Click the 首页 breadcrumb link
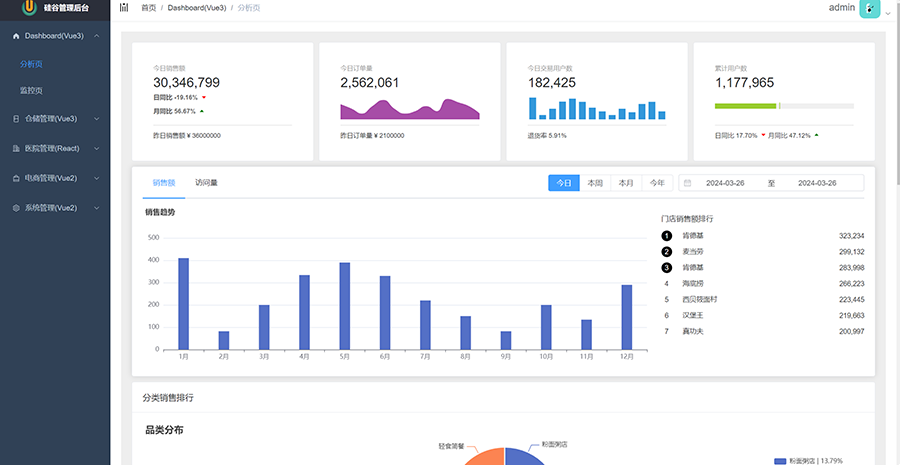Viewport: 900px width, 465px height. tap(149, 8)
